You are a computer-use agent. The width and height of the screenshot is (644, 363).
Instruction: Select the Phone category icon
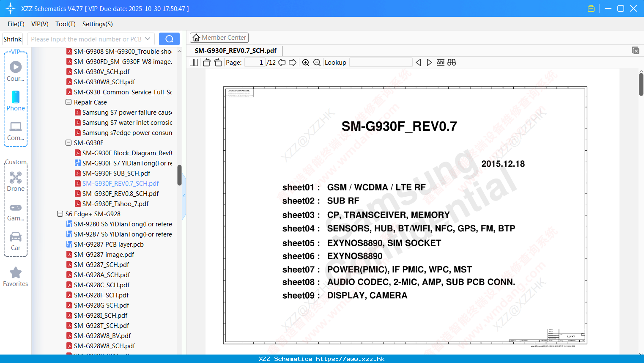pos(16,101)
